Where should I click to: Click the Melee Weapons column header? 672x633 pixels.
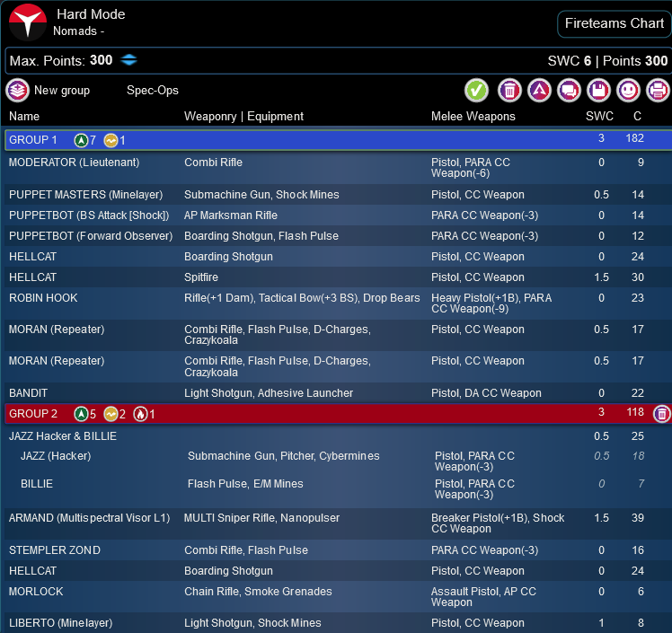(473, 116)
